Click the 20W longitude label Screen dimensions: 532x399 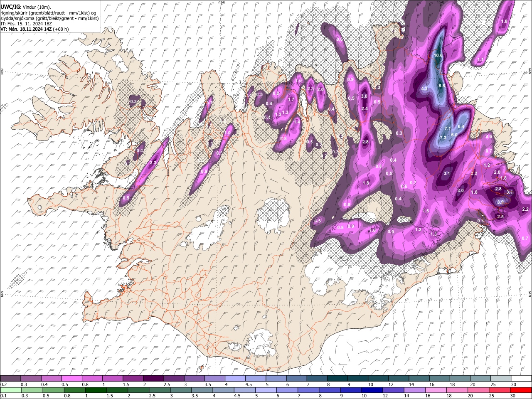tap(221, 2)
